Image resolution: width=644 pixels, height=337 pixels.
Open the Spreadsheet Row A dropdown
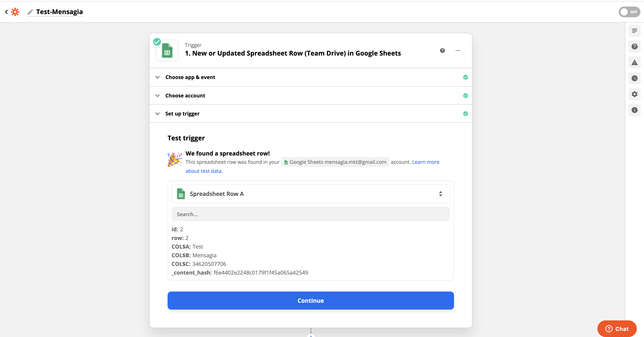tap(310, 194)
